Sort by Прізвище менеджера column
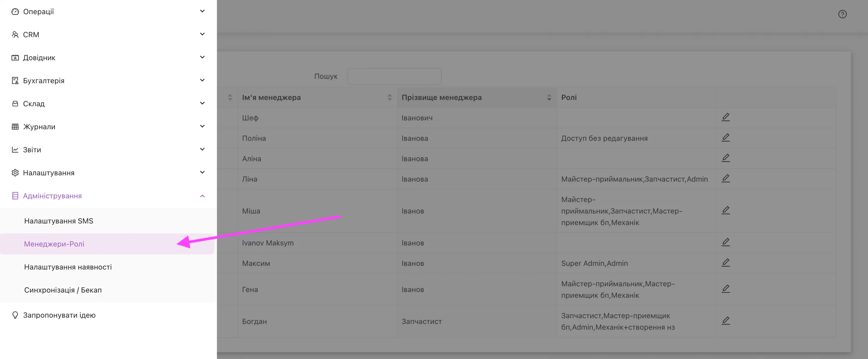This screenshot has width=868, height=359. coord(549,98)
